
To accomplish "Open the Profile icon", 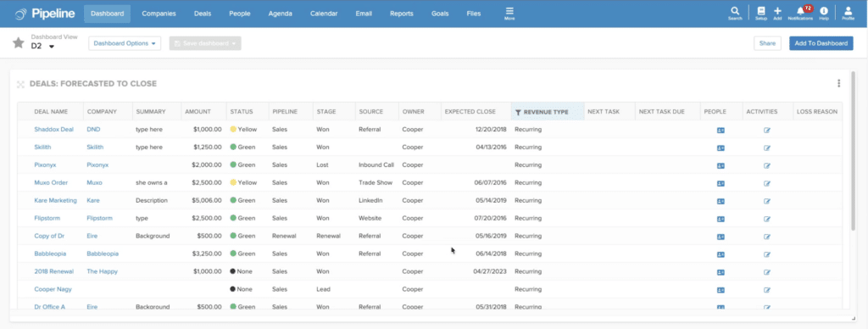I will coord(848,14).
